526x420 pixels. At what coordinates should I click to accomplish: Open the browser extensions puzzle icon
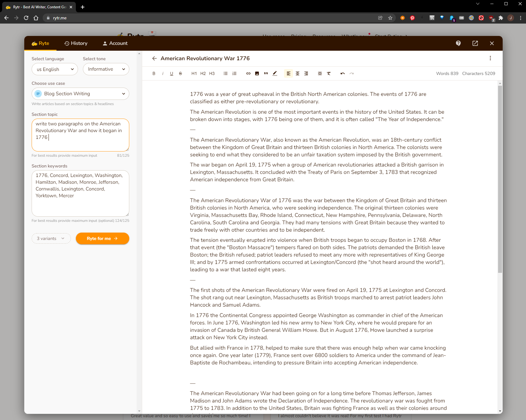[501, 18]
